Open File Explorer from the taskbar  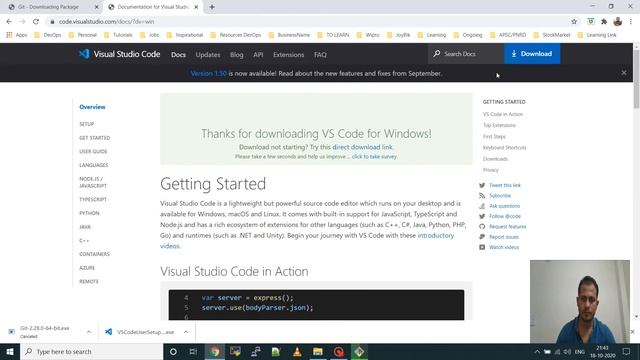318,351
